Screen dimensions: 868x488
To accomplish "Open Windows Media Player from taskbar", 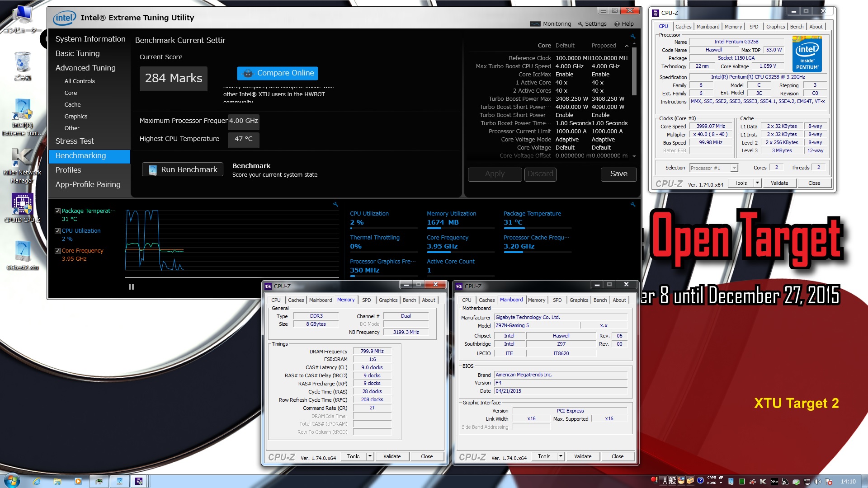I will coord(78,481).
